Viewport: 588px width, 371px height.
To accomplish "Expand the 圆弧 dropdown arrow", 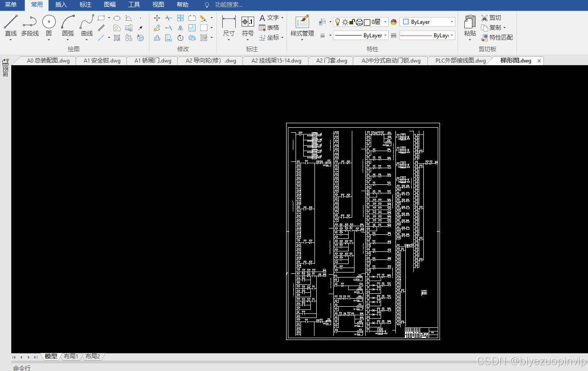I will 68,40.
